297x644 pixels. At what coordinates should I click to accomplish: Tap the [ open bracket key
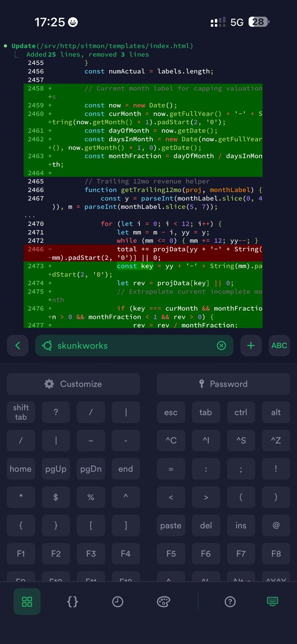pyautogui.click(x=91, y=526)
